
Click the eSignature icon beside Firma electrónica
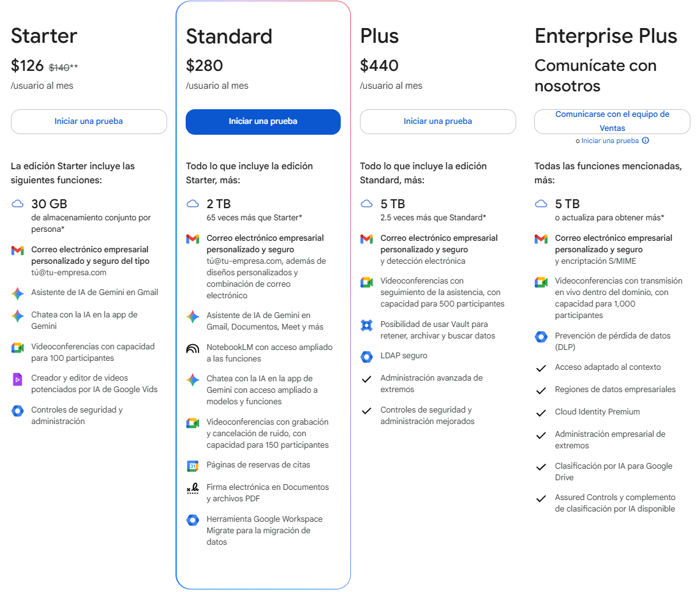193,489
